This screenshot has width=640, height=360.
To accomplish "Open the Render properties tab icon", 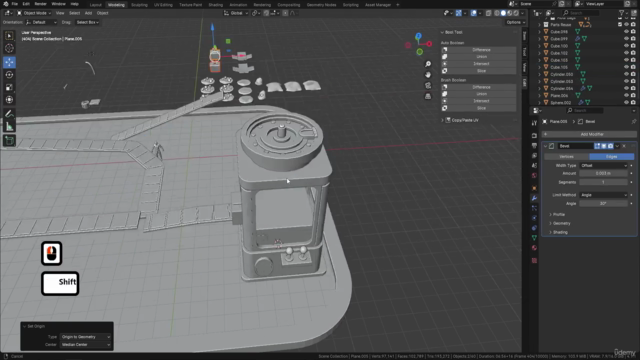I will coord(534,136).
